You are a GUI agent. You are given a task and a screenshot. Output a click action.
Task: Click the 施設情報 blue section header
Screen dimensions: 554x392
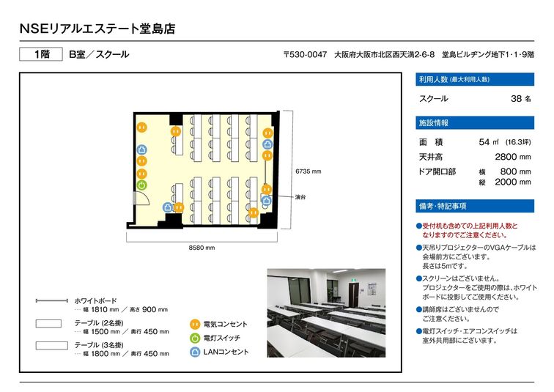[x=475, y=123]
